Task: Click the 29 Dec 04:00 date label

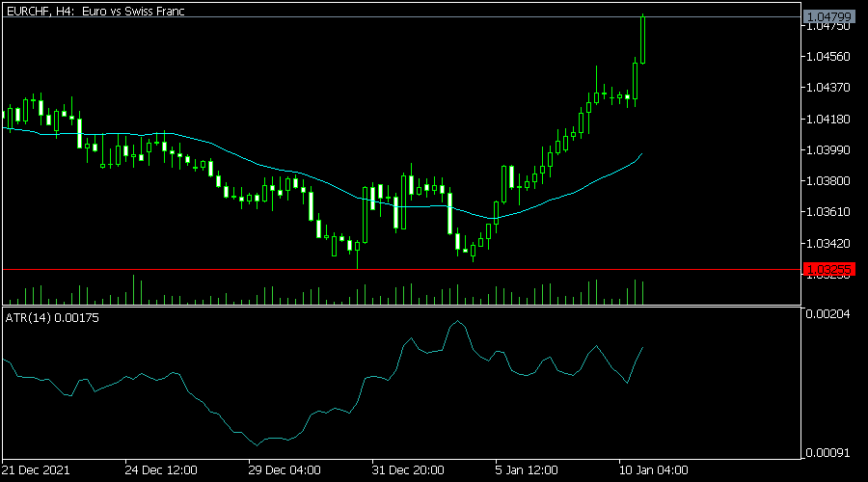Action: coord(285,470)
